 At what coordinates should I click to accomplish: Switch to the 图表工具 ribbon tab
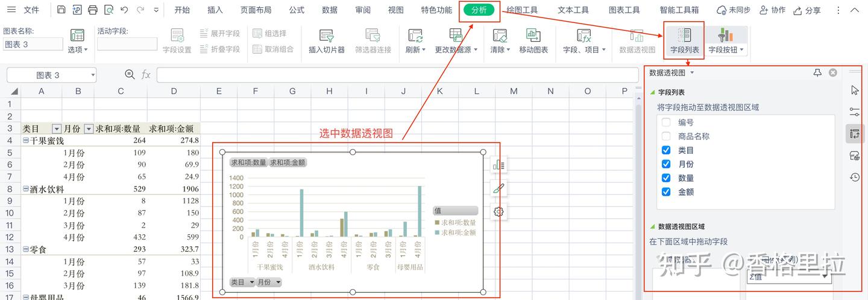(624, 10)
